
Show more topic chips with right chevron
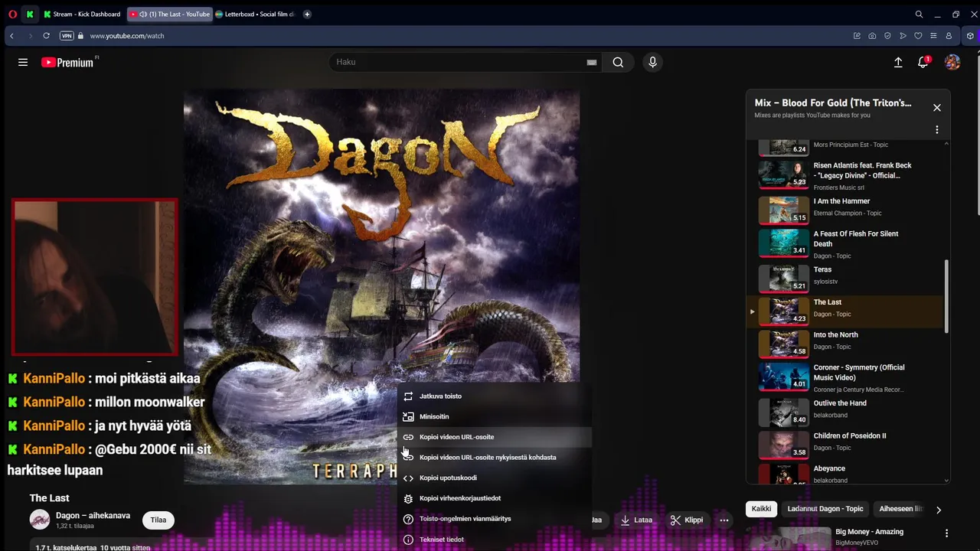point(939,510)
